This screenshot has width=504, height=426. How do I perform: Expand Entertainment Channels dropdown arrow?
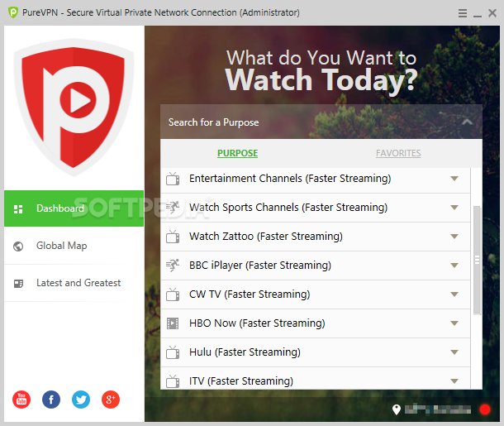coord(454,179)
